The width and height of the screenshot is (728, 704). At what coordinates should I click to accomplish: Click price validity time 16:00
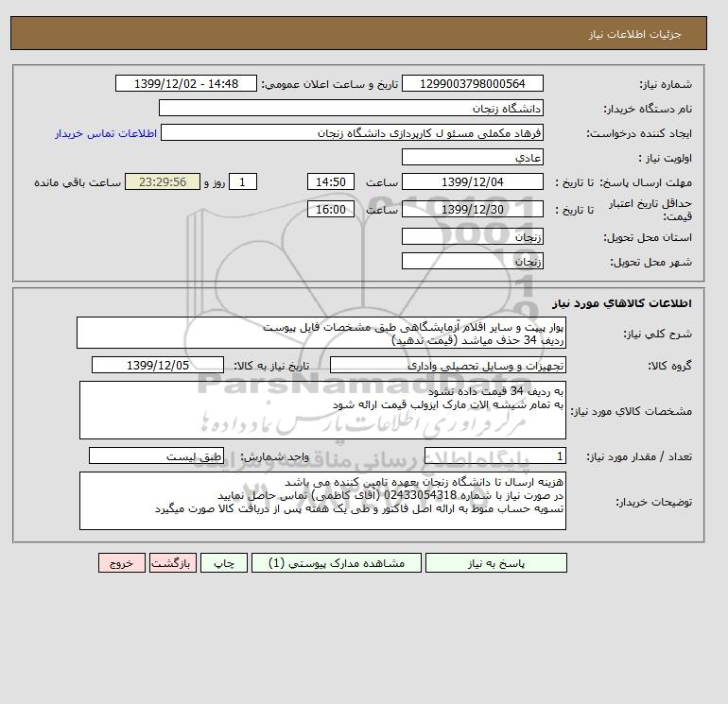331,209
